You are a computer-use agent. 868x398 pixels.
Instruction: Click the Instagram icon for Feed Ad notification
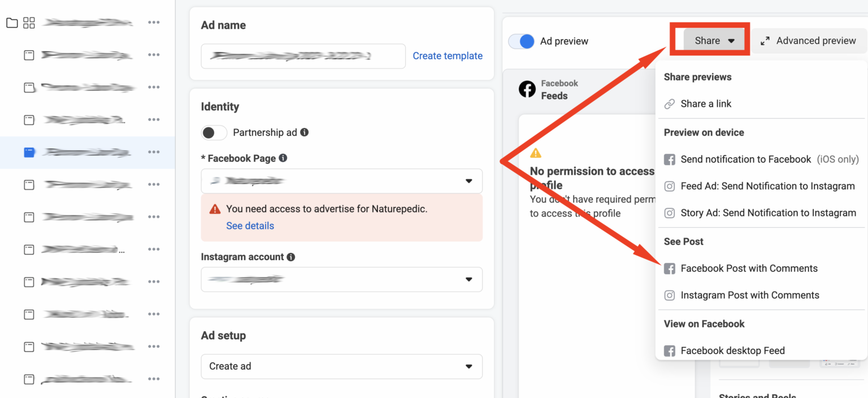pos(670,186)
